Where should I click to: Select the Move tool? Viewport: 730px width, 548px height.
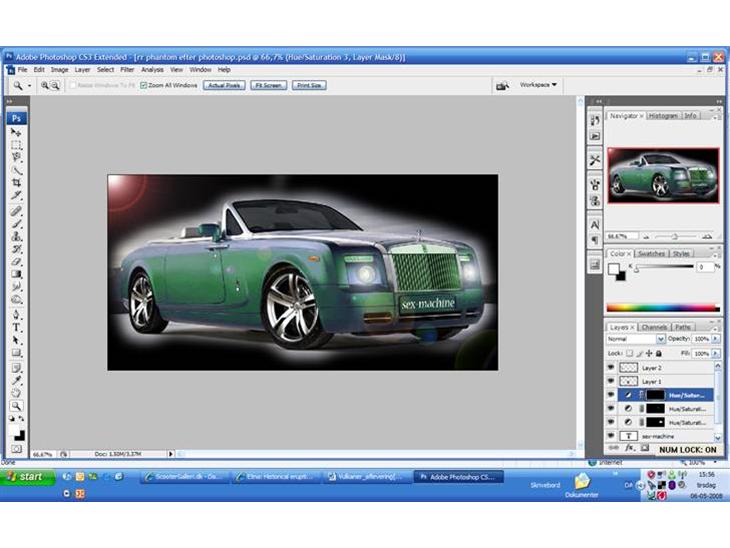tap(17, 132)
